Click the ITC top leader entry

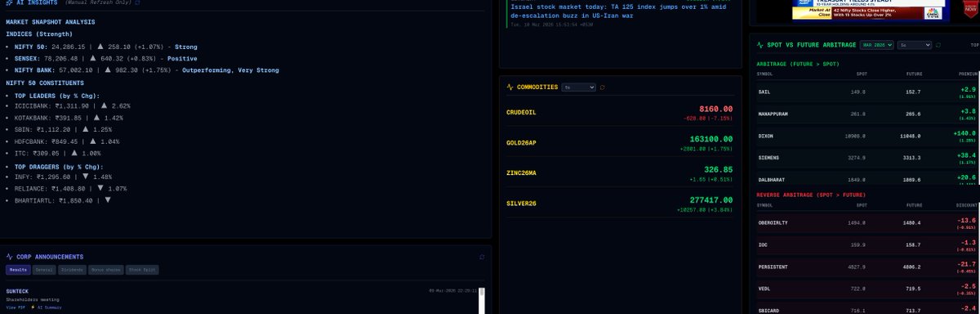[58, 153]
